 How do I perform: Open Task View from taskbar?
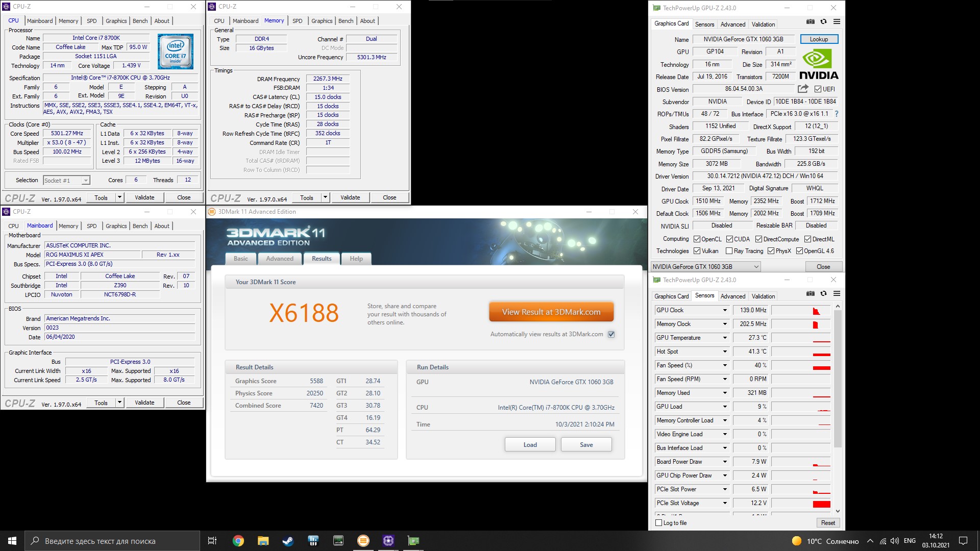tap(212, 541)
